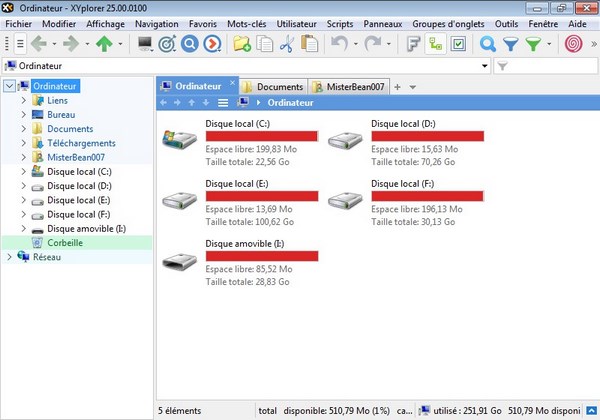
Task: Switch to the MisterBean007 tab
Action: tap(349, 87)
